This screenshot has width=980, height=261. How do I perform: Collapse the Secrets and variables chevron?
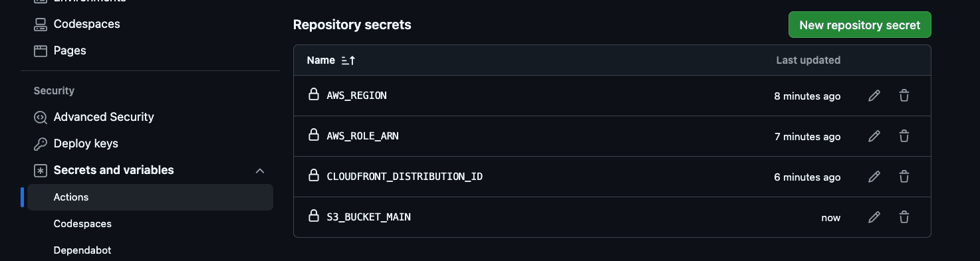point(260,171)
